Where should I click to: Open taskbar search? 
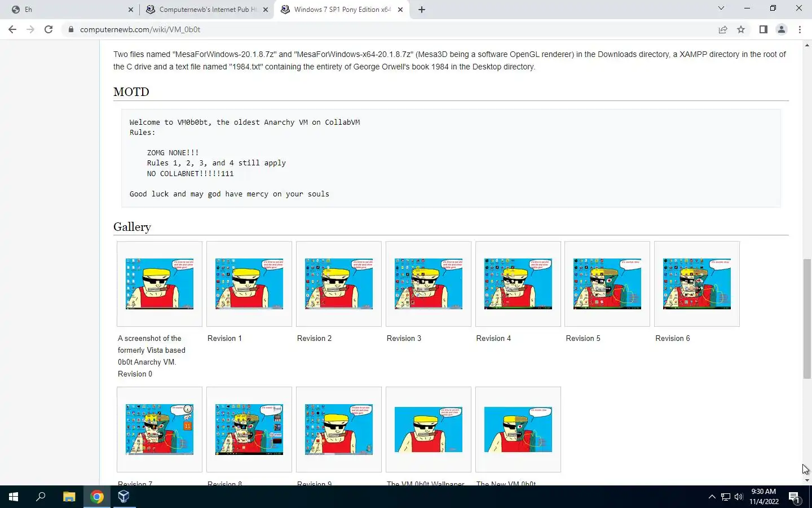tap(41, 497)
